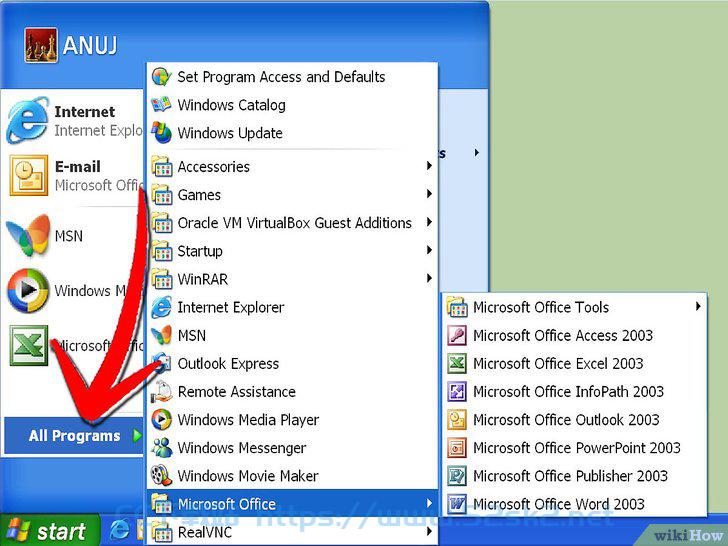Click the Windows Media Player icon in left pane
This screenshot has height=546, width=728.
pos(28,291)
